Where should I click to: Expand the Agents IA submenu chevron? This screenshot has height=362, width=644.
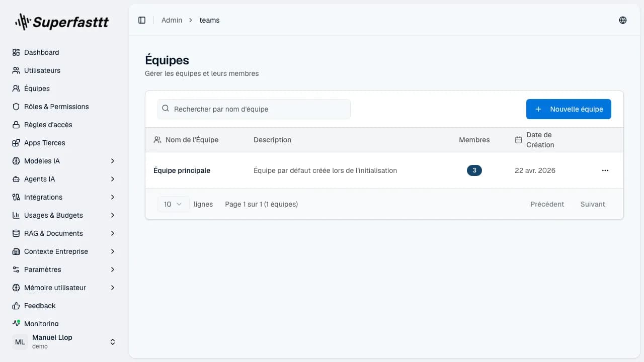pos(113,179)
